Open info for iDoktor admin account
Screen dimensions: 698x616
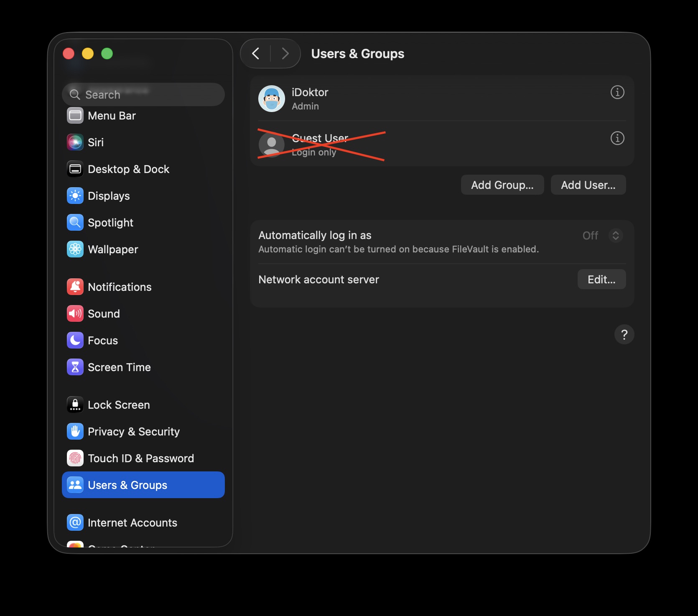pyautogui.click(x=617, y=92)
